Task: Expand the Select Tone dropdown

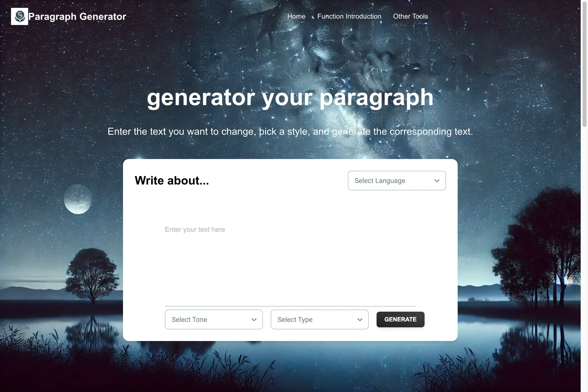Action: (x=213, y=319)
